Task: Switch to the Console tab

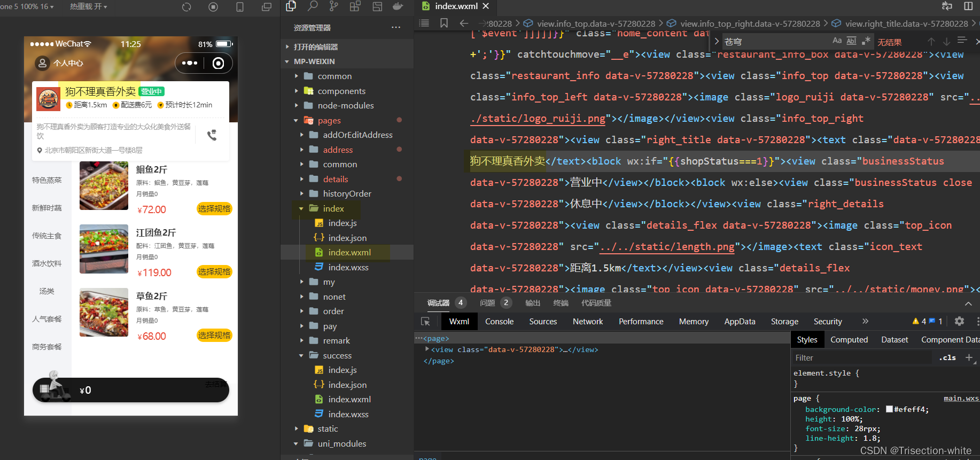Action: 499,322
